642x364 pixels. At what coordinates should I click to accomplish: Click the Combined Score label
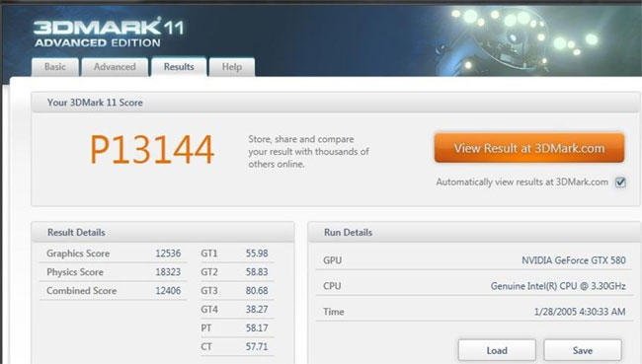[x=81, y=291]
